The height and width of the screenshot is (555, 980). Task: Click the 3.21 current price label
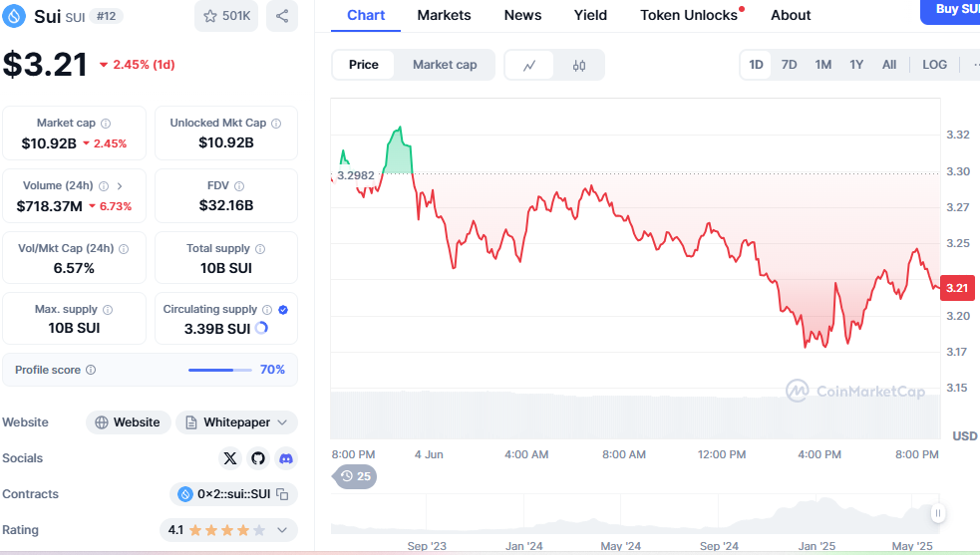click(x=957, y=288)
